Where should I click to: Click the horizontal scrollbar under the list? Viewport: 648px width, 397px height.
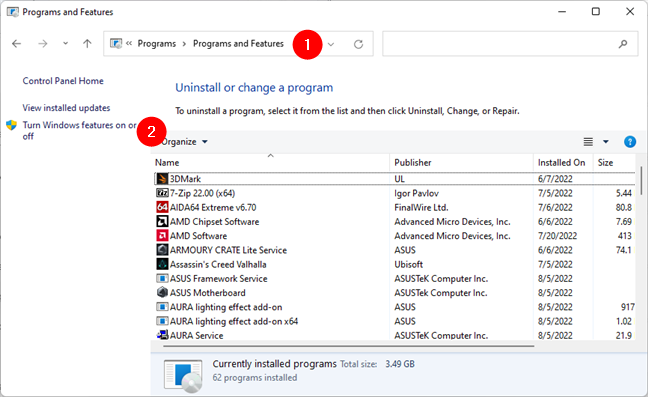pyautogui.click(x=348, y=346)
